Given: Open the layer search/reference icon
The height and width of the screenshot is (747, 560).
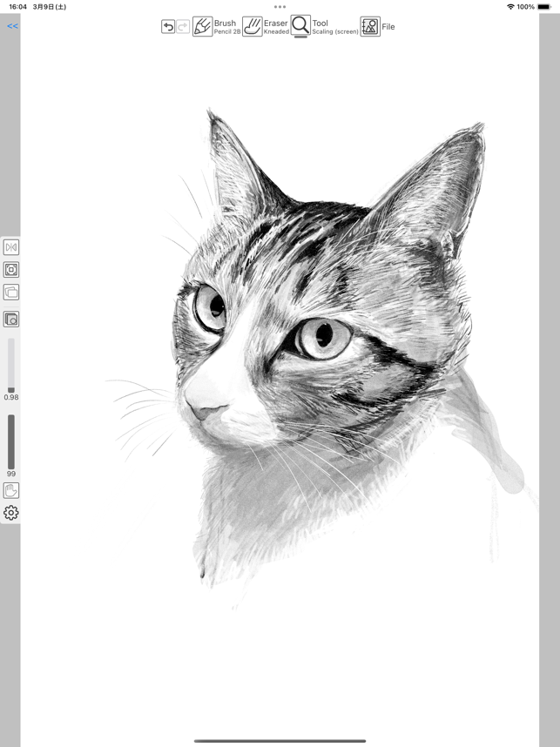Looking at the screenshot, I should [x=11, y=320].
